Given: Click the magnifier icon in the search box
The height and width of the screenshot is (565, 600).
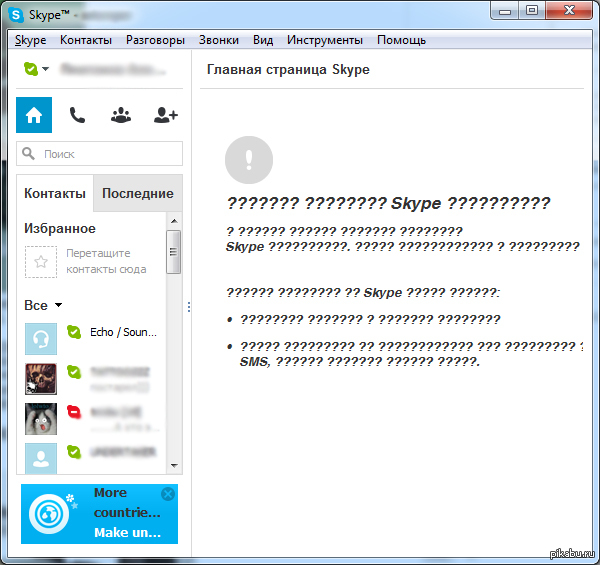Looking at the screenshot, I should tap(28, 153).
